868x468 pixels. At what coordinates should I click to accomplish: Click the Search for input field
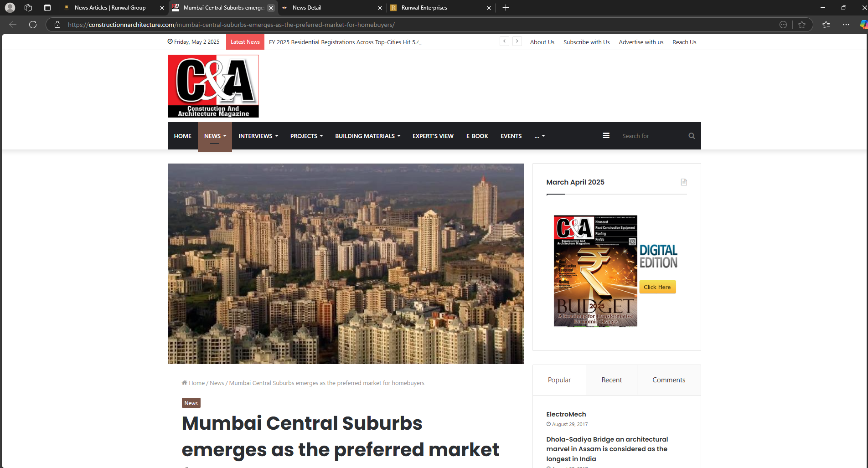point(653,136)
